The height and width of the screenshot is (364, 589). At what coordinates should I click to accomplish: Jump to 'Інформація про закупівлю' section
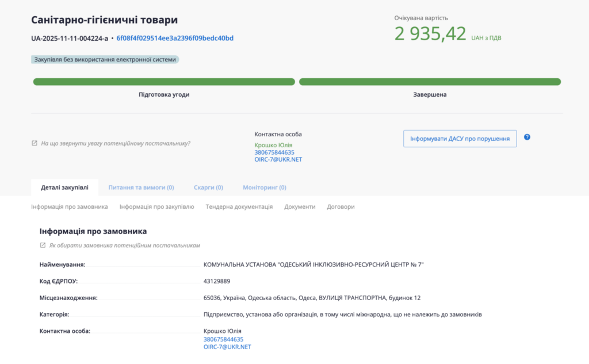click(156, 206)
